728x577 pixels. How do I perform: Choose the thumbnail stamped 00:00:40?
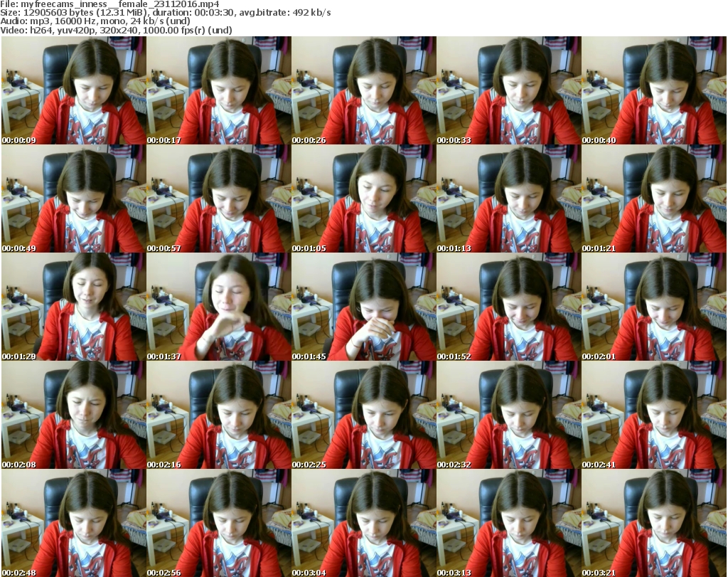654,90
